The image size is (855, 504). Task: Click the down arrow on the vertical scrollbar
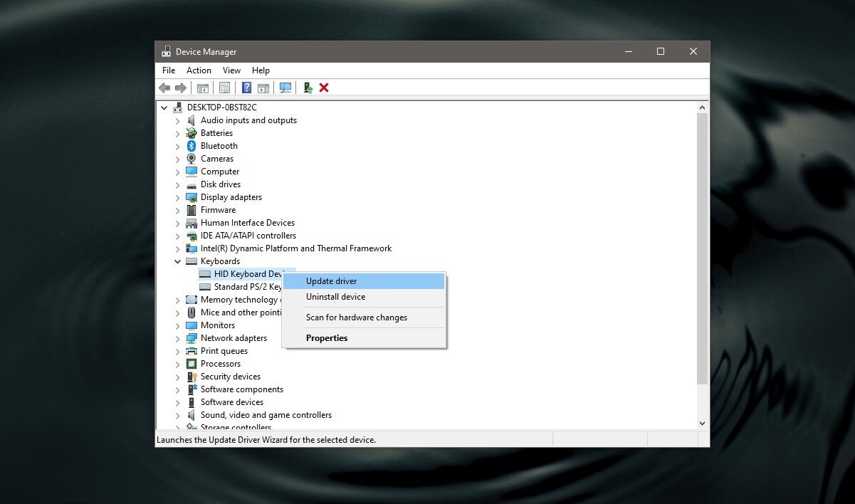(703, 422)
